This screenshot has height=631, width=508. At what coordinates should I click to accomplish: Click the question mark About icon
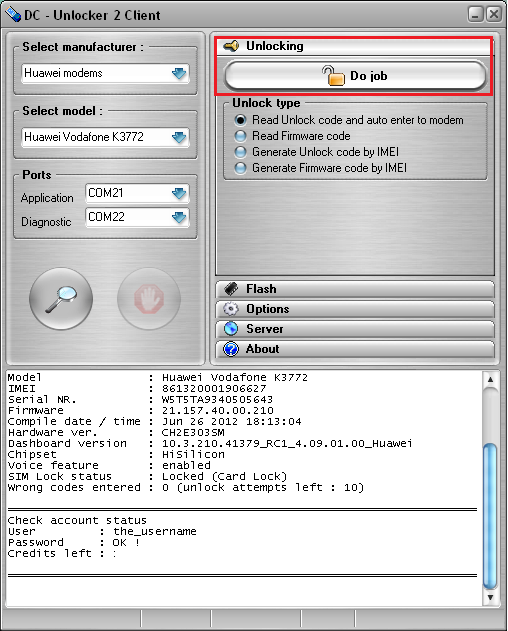coord(231,349)
